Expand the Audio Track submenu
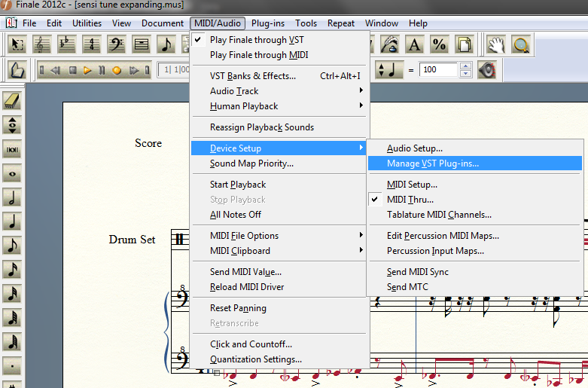 coord(279,91)
